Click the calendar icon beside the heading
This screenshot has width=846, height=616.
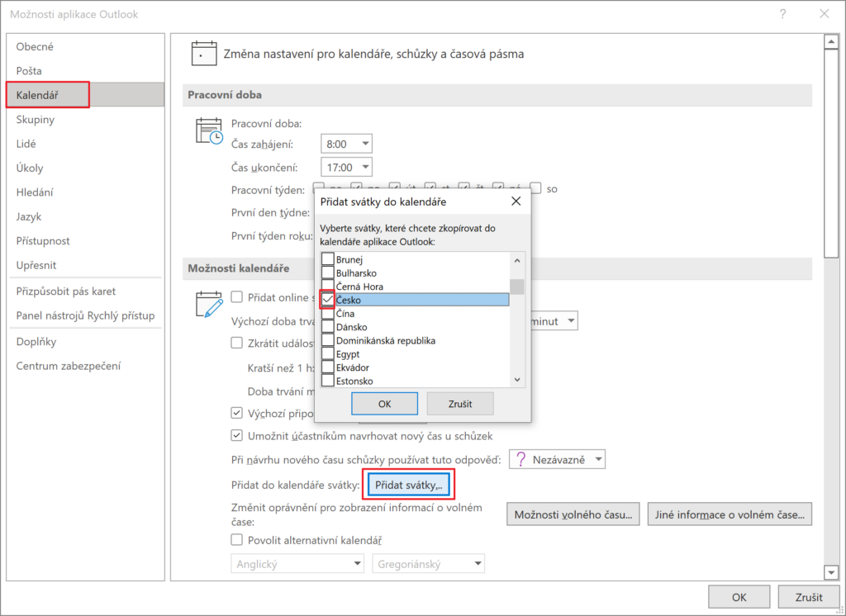204,54
